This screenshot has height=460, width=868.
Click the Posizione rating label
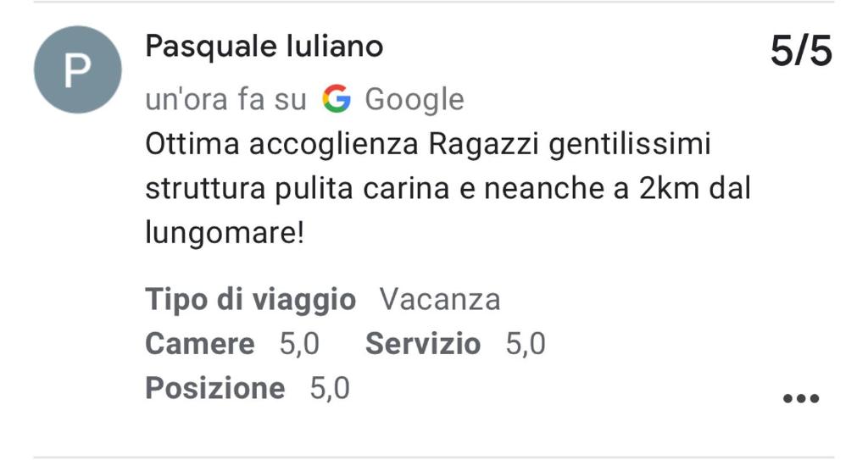tap(214, 388)
